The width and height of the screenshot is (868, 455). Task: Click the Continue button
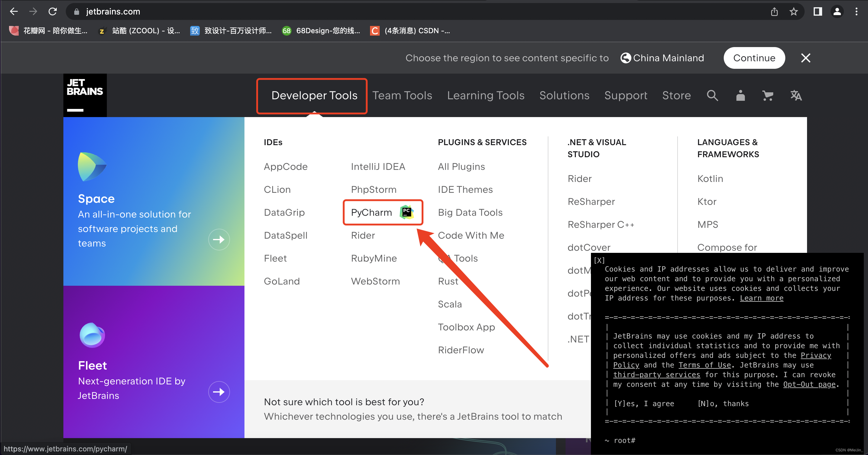click(x=754, y=58)
